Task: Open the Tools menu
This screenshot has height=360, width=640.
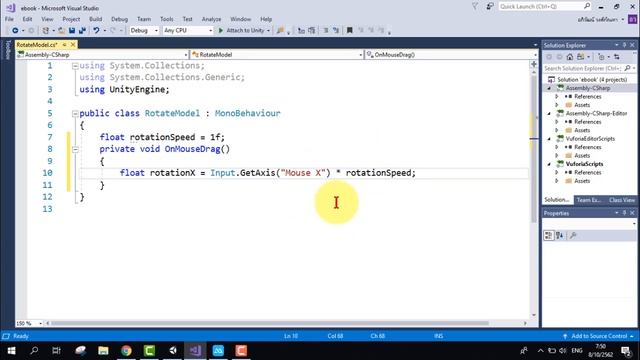Action: [x=167, y=19]
